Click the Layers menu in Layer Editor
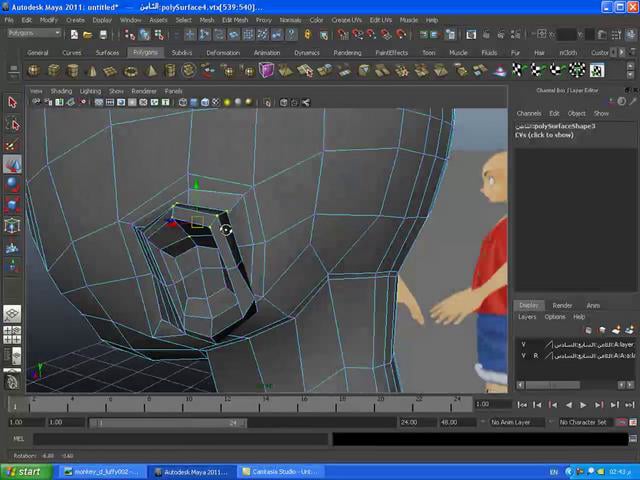 tap(527, 317)
